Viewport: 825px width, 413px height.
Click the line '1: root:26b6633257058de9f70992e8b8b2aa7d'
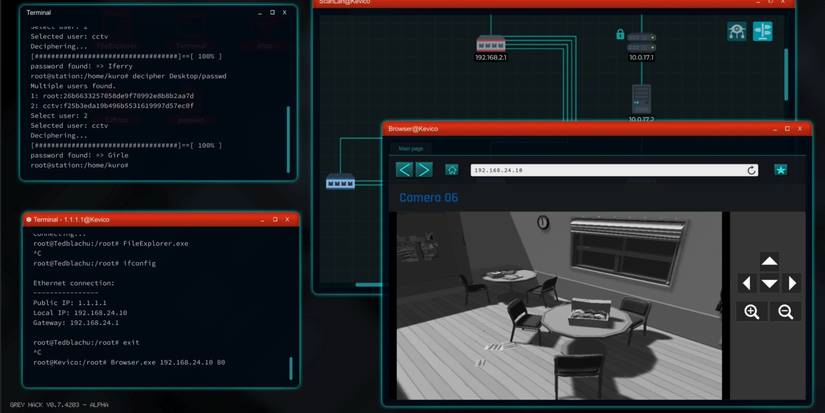pos(112,96)
